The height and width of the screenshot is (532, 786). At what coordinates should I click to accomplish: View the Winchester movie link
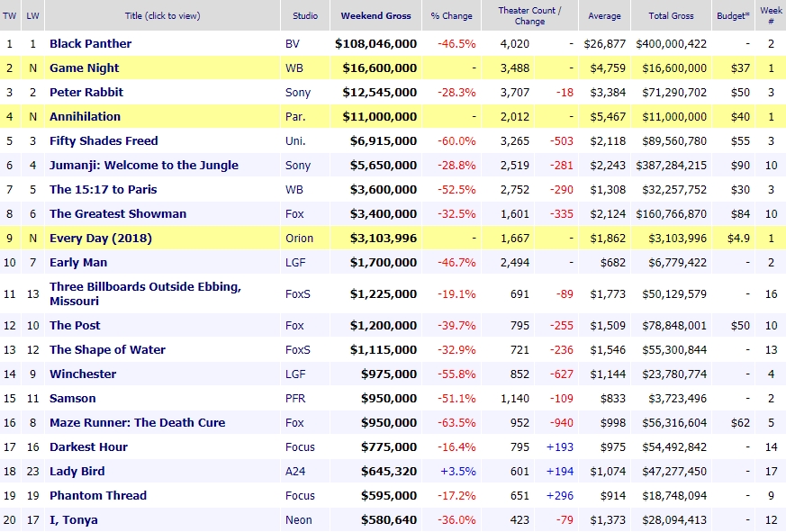click(83, 374)
